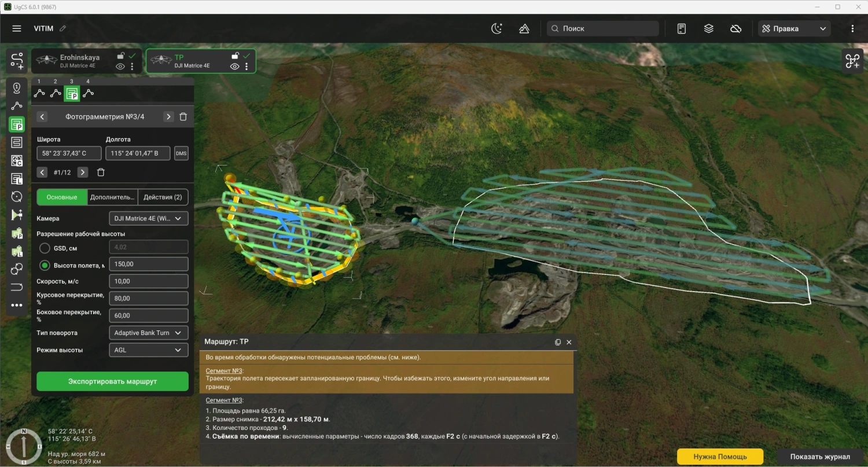Toggle visibility eye of Erohinskaya route
868x467 pixels.
[120, 67]
